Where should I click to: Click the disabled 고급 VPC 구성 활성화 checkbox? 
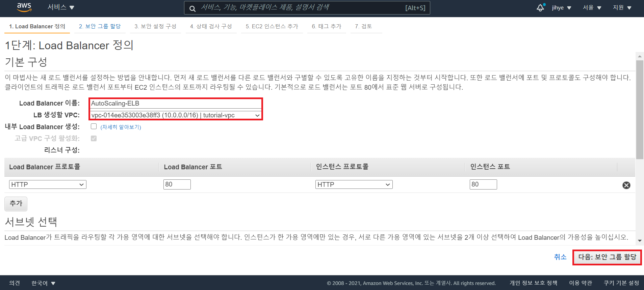[x=94, y=138]
